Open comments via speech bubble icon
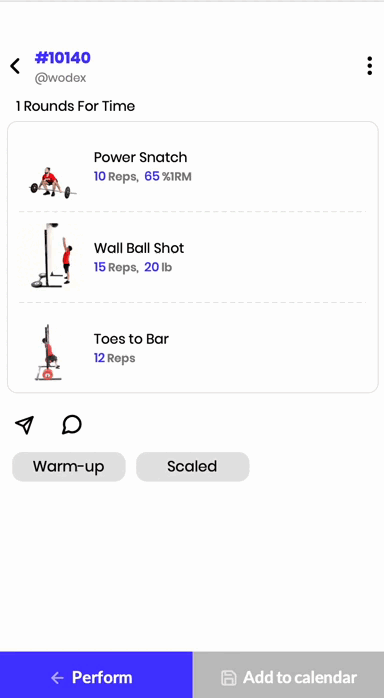384x698 pixels. [72, 425]
